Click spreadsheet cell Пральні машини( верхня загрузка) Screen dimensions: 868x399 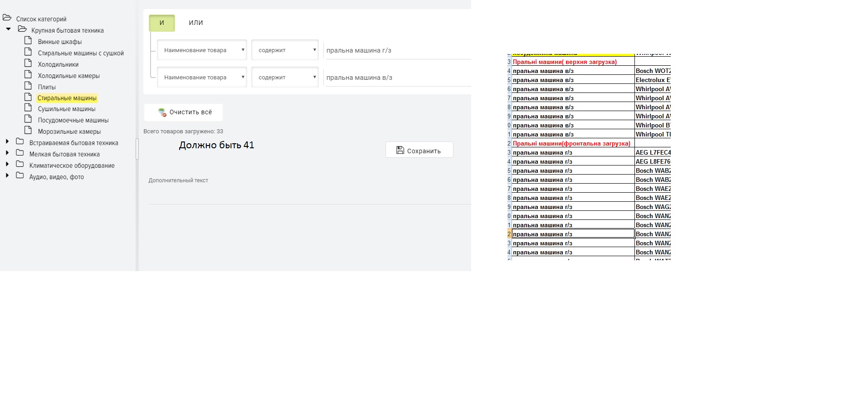pos(573,62)
